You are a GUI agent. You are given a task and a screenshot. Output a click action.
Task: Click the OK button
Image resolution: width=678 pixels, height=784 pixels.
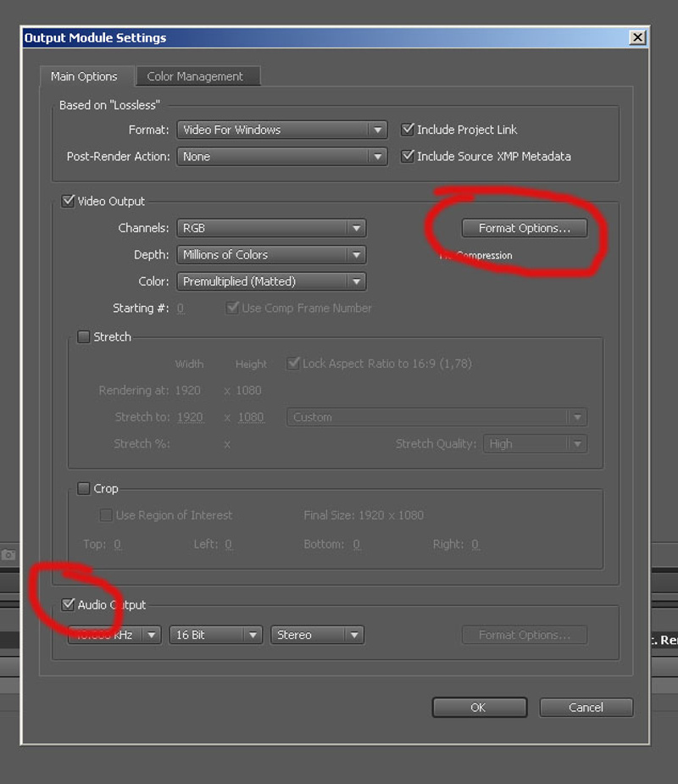point(479,708)
